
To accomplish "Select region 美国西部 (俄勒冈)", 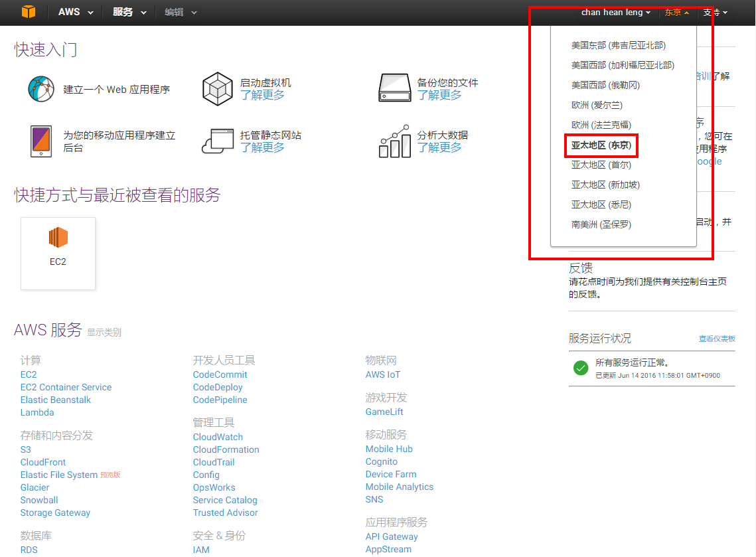I will click(x=605, y=85).
